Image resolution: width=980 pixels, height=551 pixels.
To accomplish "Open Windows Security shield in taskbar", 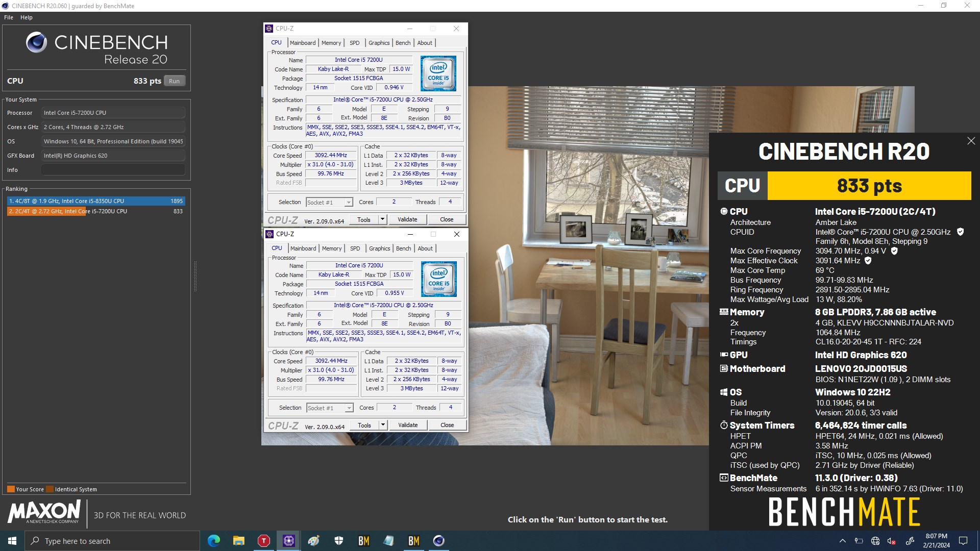I will (x=338, y=541).
